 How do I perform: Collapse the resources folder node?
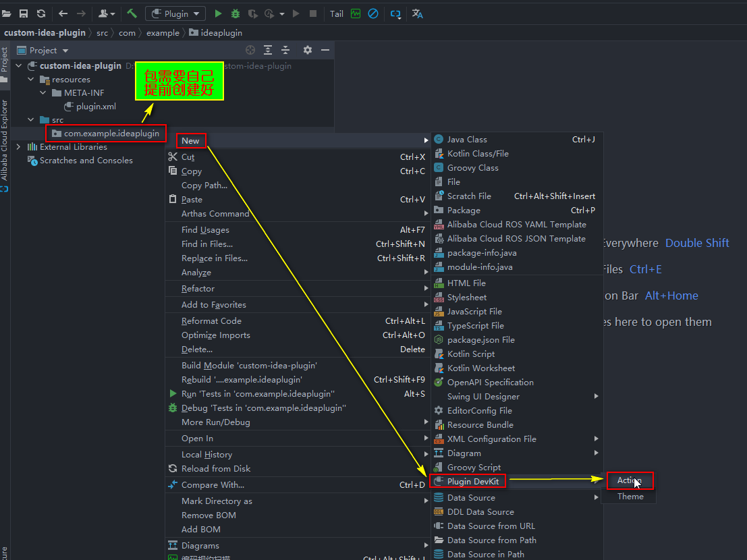click(30, 79)
